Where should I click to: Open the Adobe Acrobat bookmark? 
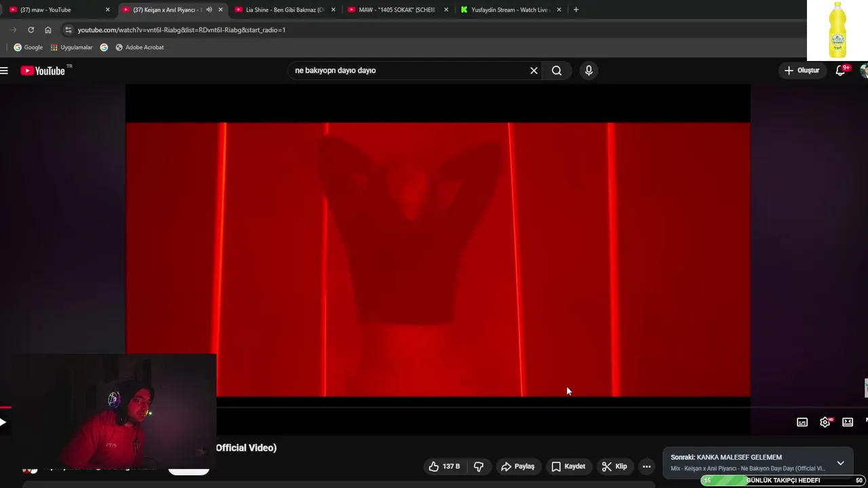point(139,47)
